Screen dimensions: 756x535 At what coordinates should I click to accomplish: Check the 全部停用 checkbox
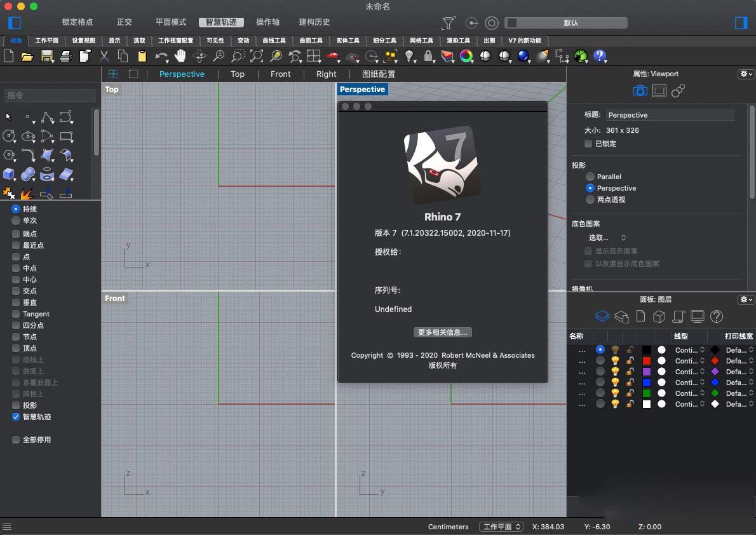click(16, 440)
